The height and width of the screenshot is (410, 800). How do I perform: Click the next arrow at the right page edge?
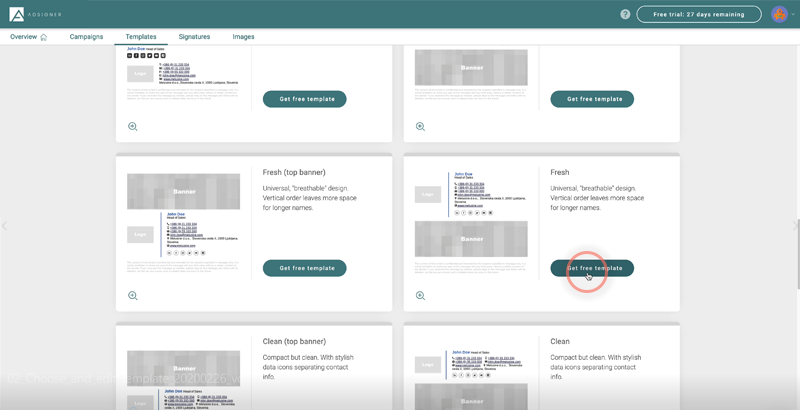pyautogui.click(x=795, y=226)
